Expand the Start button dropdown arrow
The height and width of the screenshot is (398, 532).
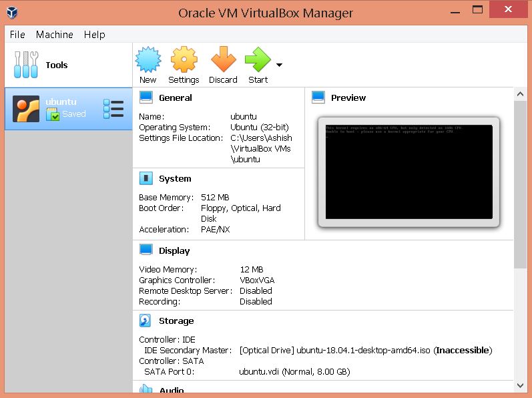[279, 65]
